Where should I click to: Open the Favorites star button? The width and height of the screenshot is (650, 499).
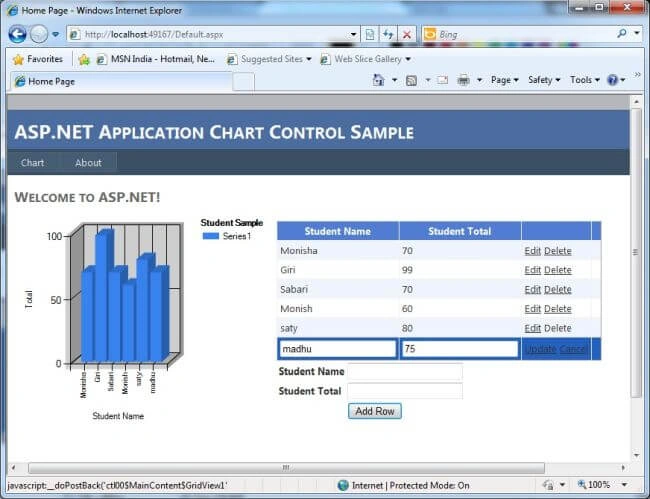point(38,59)
